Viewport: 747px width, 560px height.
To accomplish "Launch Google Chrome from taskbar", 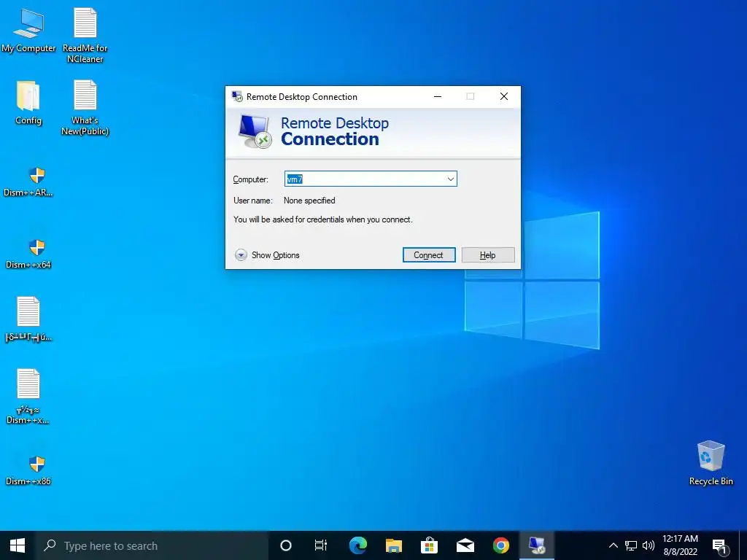I will click(500, 545).
